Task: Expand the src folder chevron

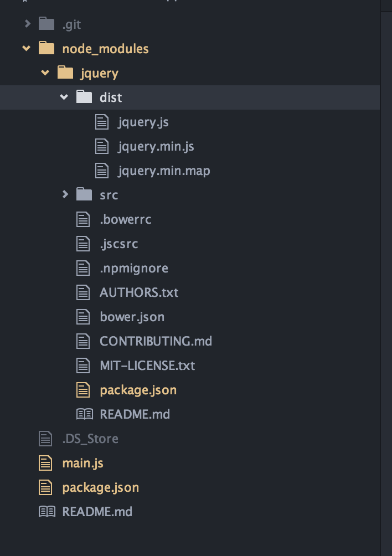Action: [x=65, y=194]
